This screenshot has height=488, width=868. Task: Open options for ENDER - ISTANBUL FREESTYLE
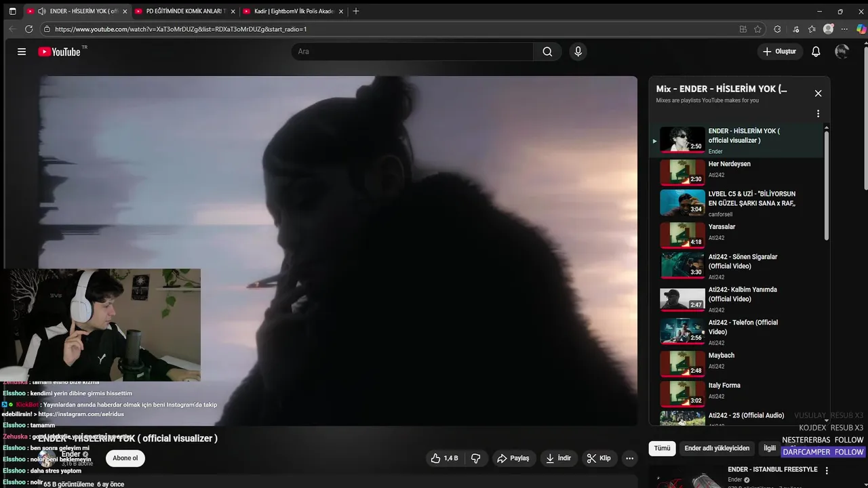coord(827,470)
